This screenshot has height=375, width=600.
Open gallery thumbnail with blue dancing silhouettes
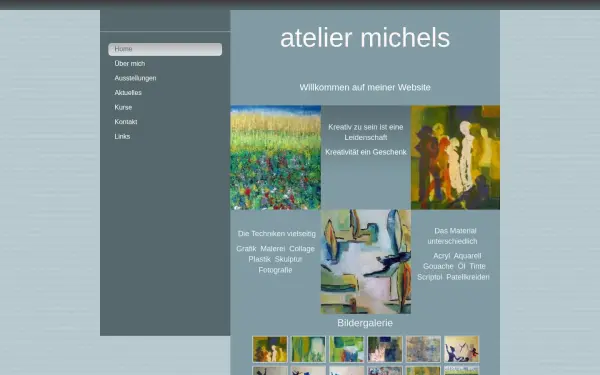click(x=461, y=349)
